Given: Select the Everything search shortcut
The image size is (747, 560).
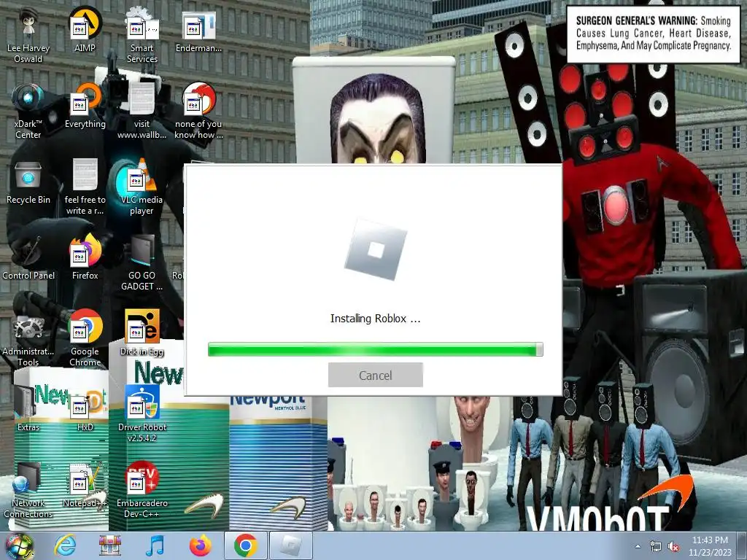Looking at the screenshot, I should [85, 106].
